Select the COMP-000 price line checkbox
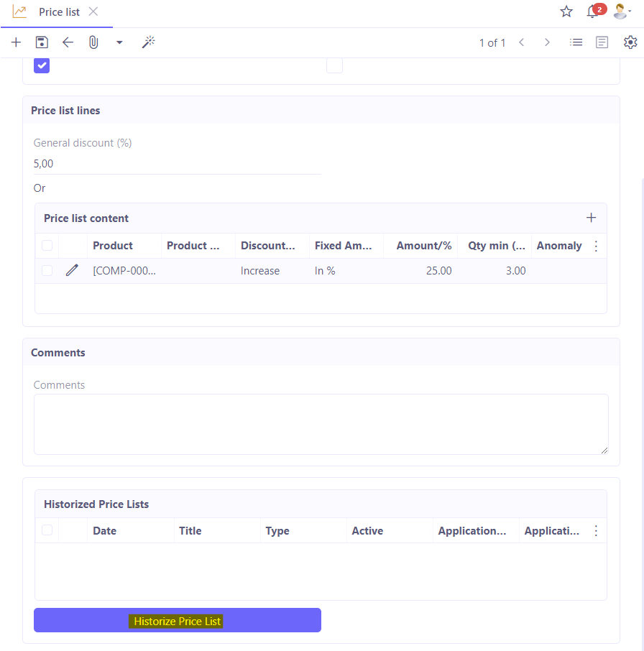 pos(47,270)
